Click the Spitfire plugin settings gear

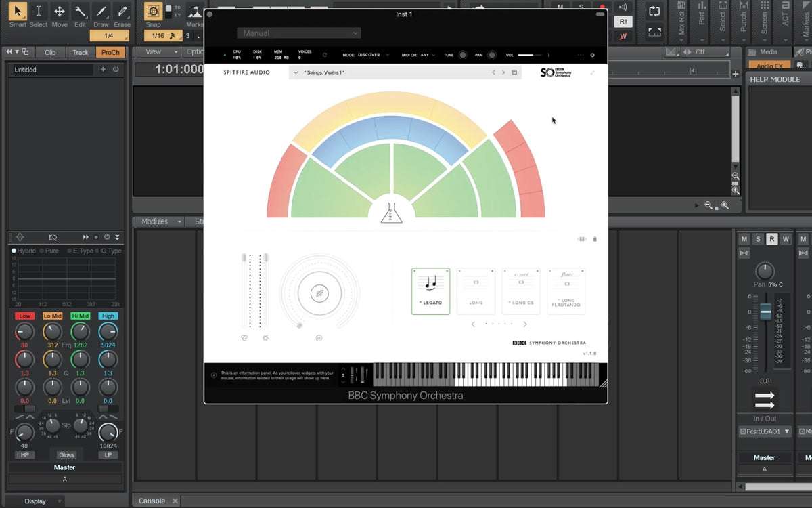point(592,56)
